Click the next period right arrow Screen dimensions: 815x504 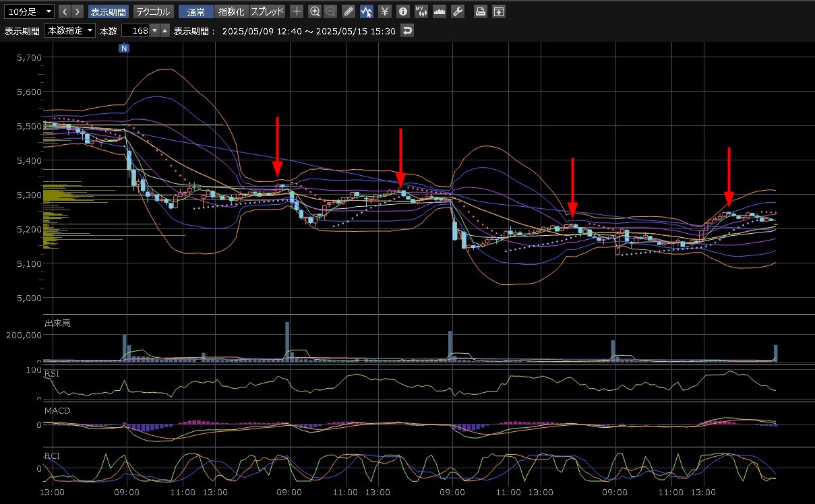coord(78,11)
